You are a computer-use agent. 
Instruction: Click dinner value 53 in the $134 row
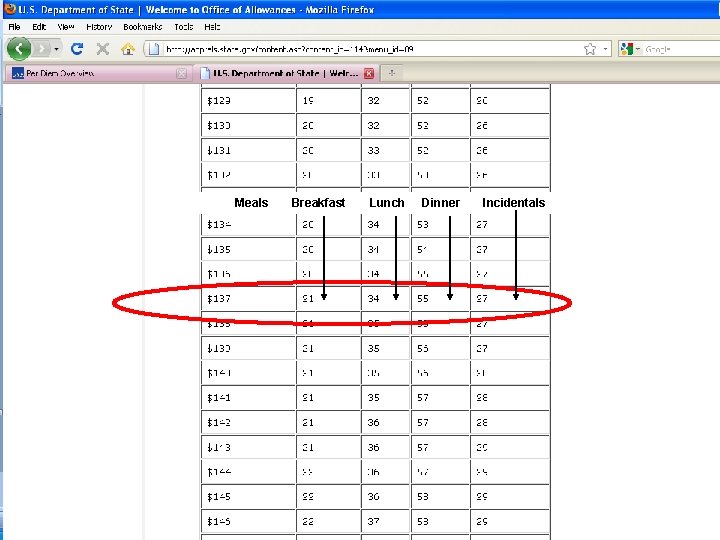tap(422, 225)
